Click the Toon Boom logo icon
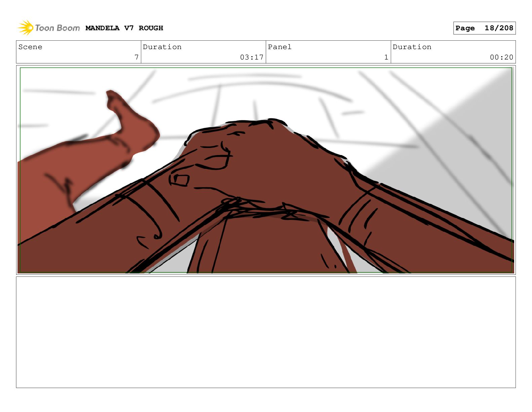 [x=26, y=28]
